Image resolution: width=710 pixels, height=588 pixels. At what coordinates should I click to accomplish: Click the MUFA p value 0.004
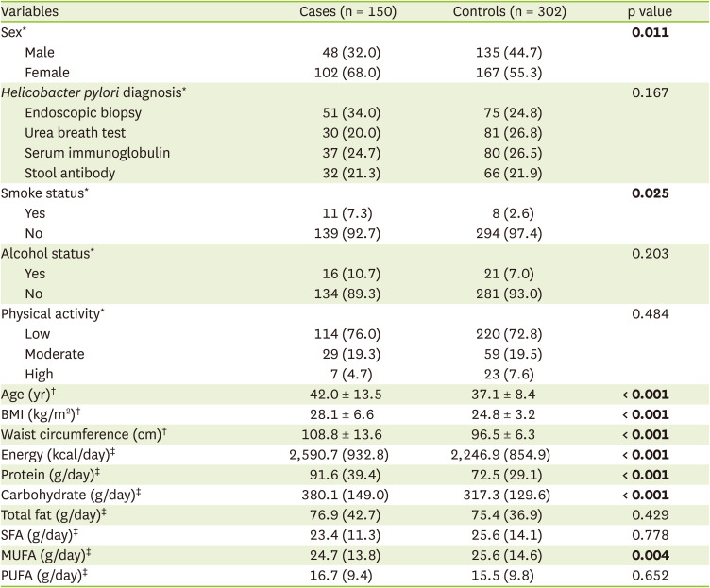[650, 556]
